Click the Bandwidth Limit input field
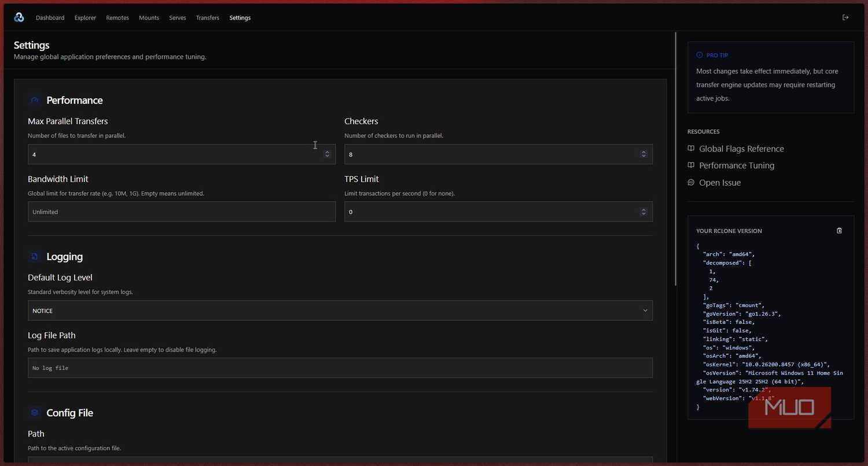 182,212
